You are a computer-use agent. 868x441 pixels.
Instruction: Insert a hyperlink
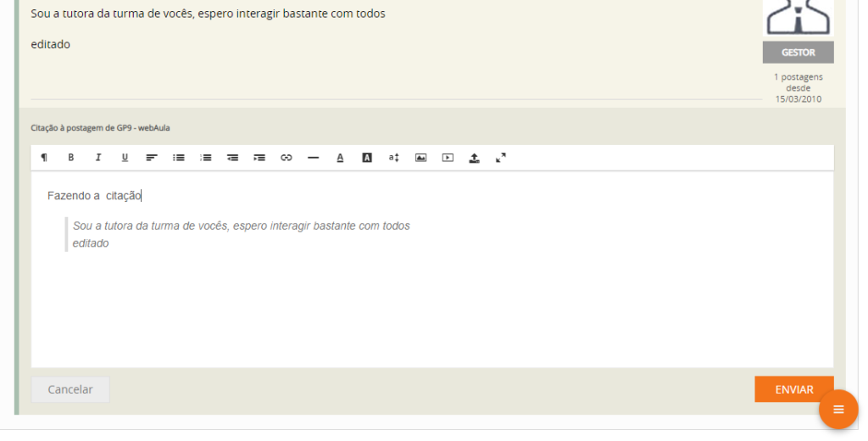click(287, 158)
